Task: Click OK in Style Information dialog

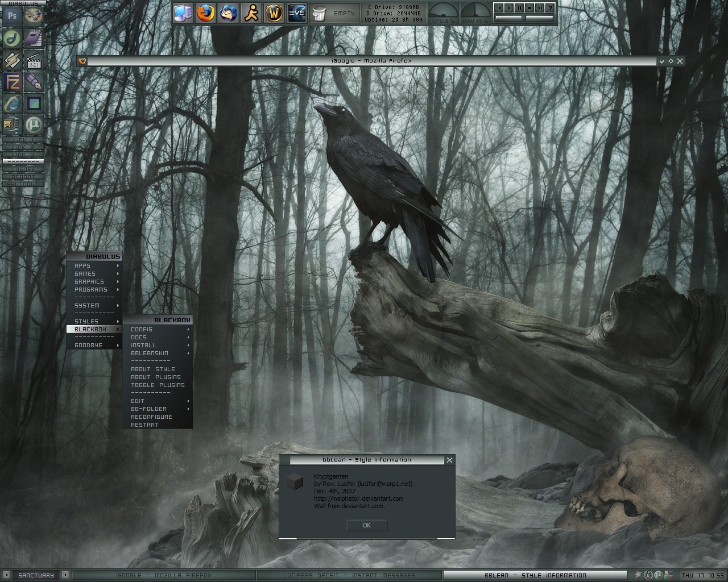Action: coord(367,525)
